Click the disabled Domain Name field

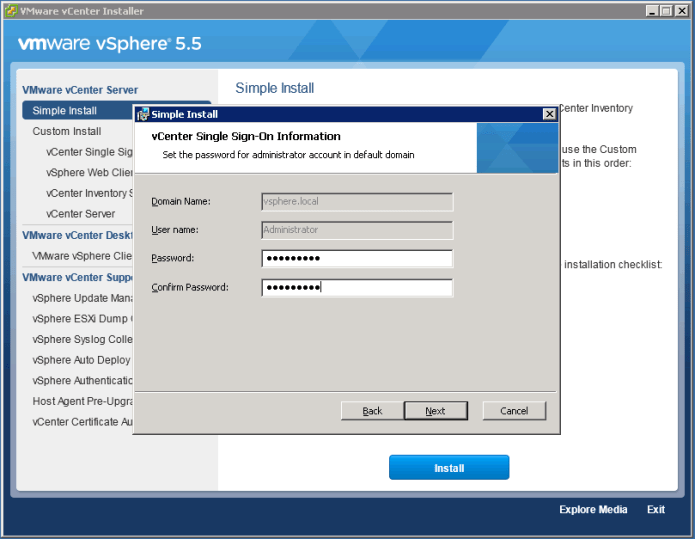tap(357, 201)
